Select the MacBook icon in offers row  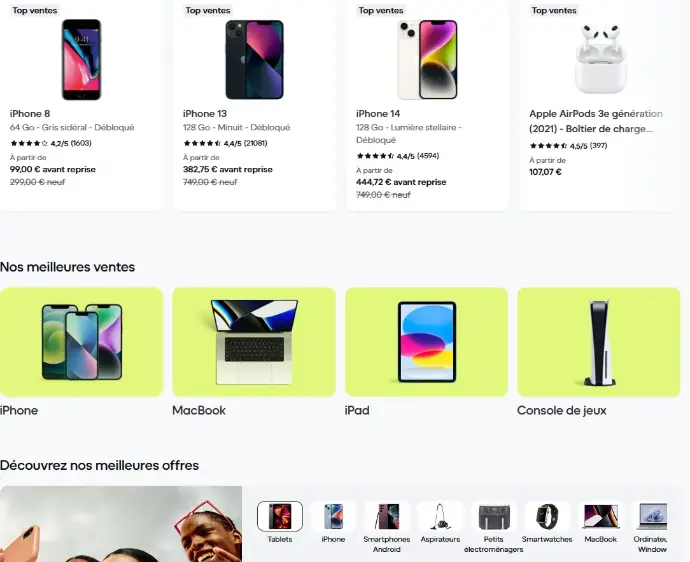[601, 516]
